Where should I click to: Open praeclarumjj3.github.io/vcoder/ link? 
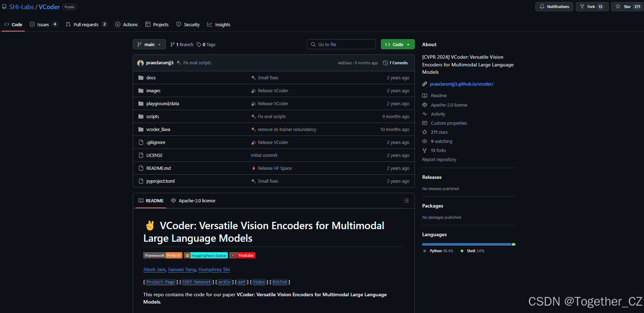461,84
